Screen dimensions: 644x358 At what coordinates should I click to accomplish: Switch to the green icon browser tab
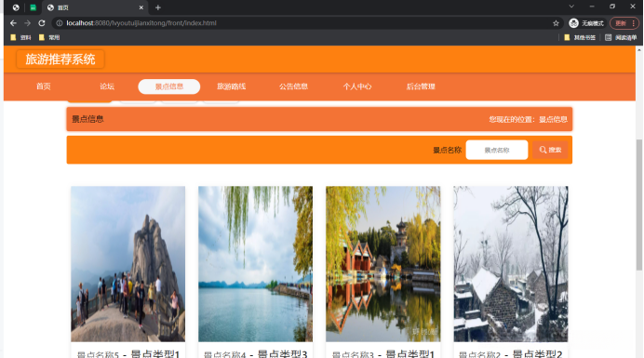coord(33,7)
